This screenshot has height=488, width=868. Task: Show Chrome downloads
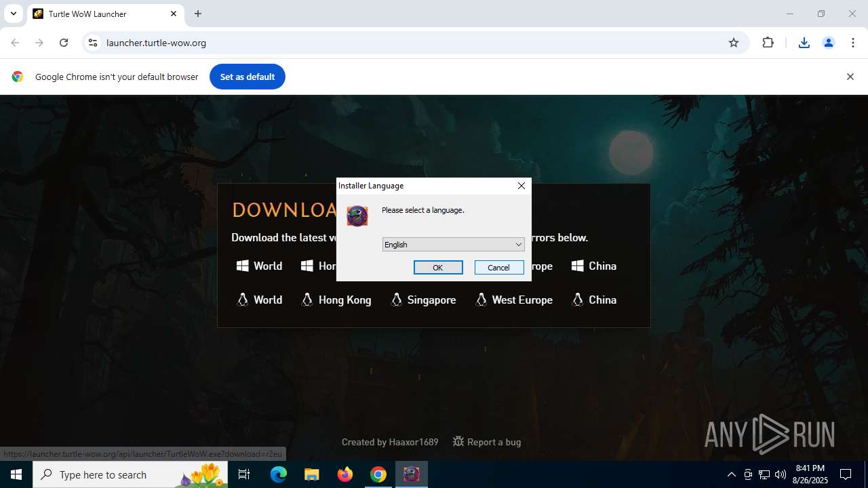(804, 43)
